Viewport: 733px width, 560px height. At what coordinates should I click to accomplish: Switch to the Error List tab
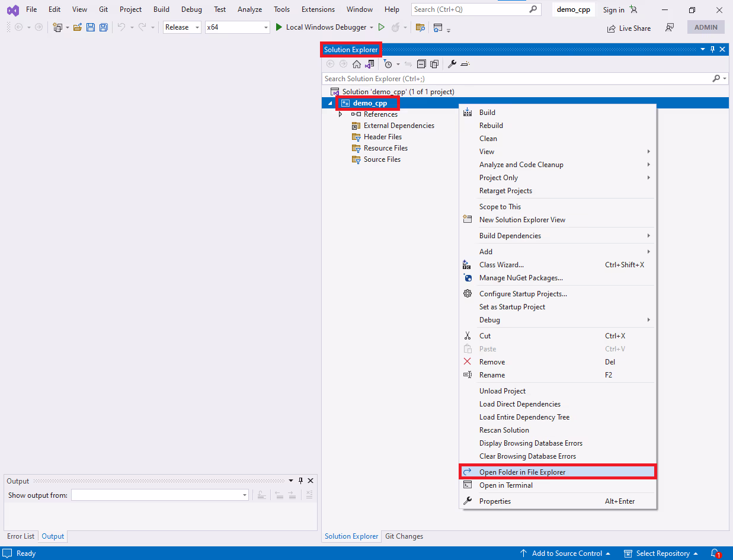pyautogui.click(x=21, y=536)
